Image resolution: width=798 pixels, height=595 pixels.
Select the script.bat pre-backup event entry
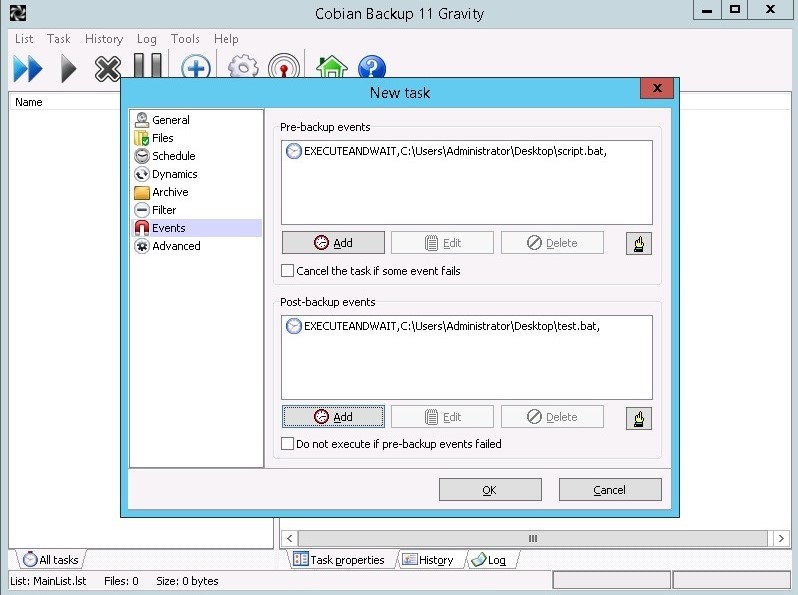[446, 151]
